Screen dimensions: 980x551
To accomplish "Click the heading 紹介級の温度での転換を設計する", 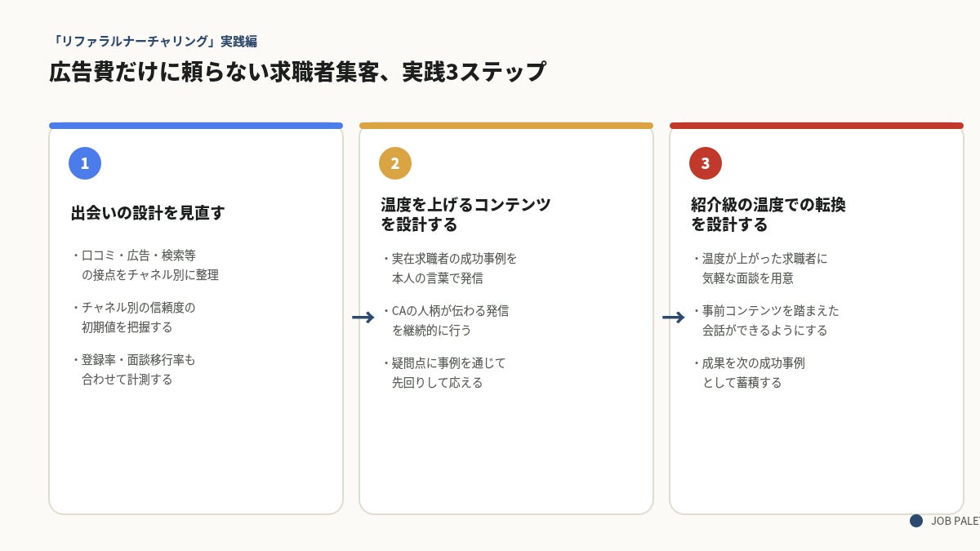I will click(768, 215).
